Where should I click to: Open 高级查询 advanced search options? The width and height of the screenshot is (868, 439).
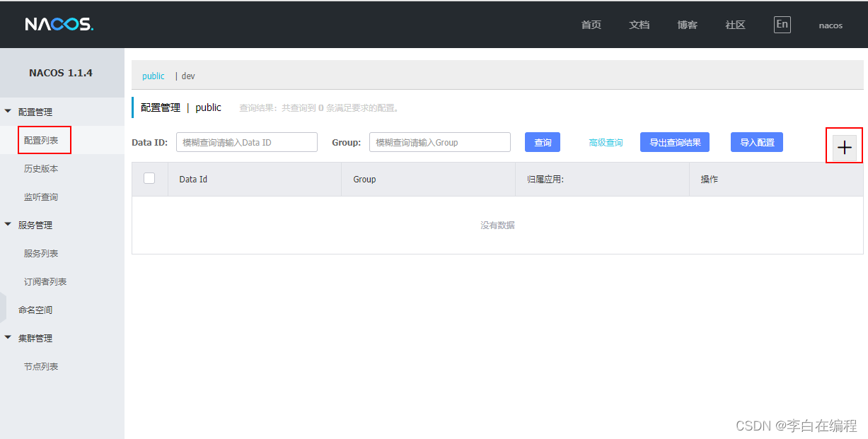coord(604,142)
